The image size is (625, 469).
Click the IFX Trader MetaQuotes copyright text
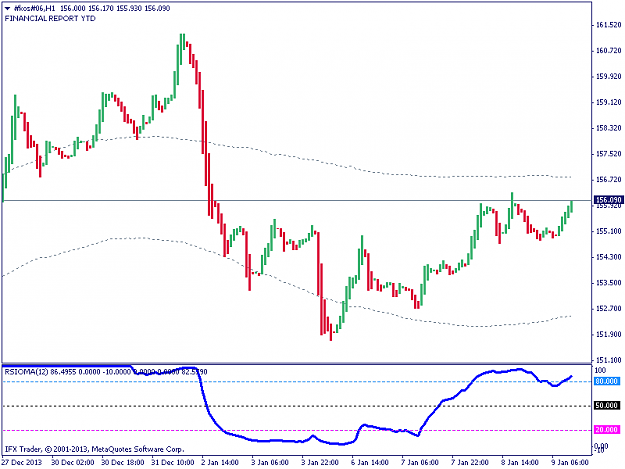pyautogui.click(x=94, y=449)
